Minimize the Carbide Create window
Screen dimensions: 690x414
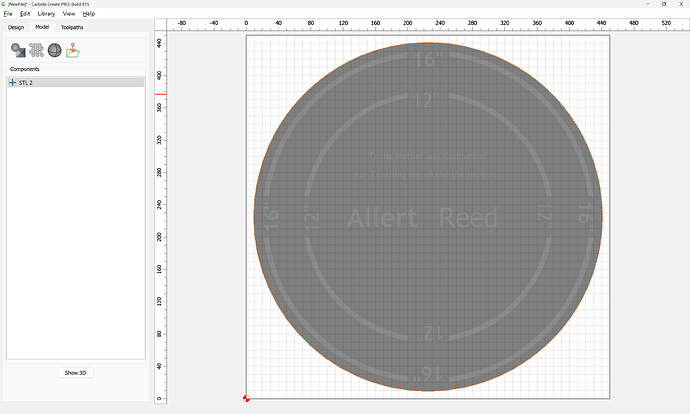pyautogui.click(x=648, y=4)
